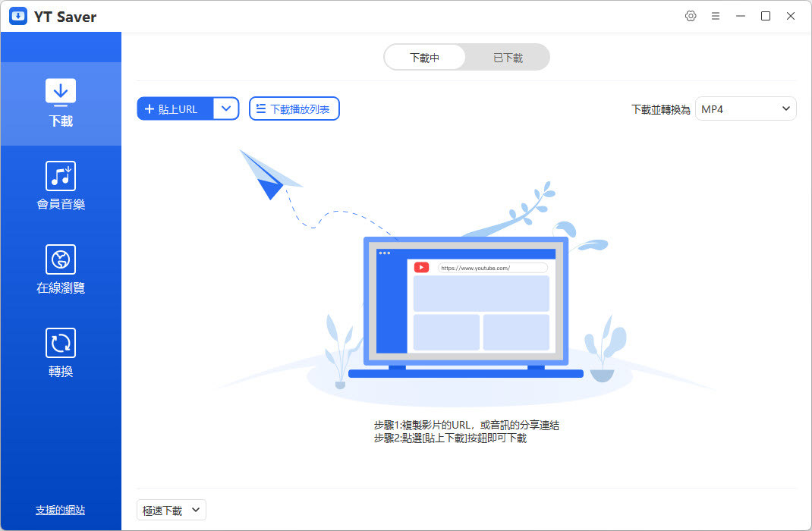Open the 極速下載 mode dropdown

pyautogui.click(x=171, y=510)
